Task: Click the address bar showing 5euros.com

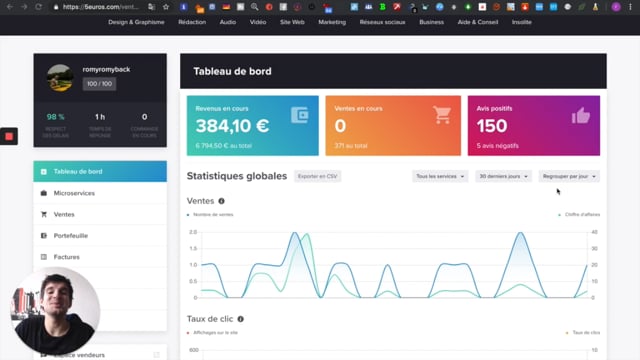Action: click(x=100, y=7)
